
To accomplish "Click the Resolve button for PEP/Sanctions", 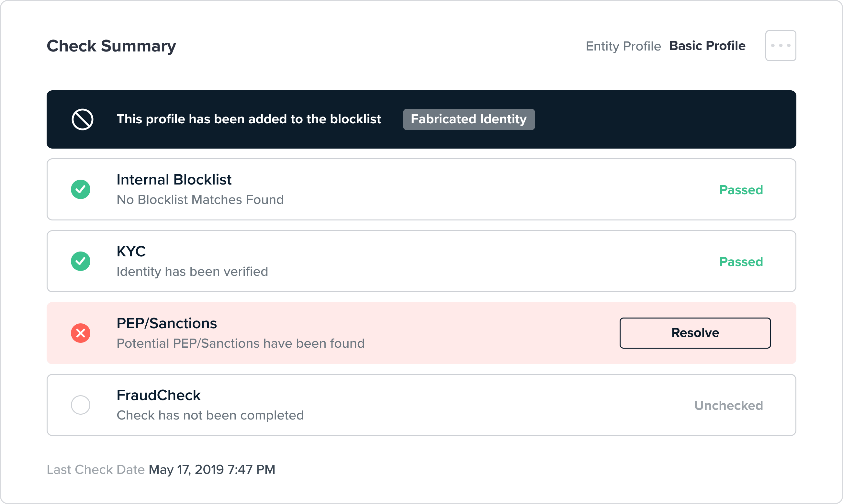I will [x=695, y=333].
